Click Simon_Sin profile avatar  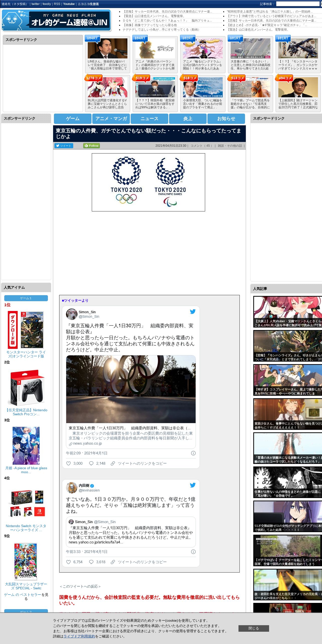tap(71, 314)
